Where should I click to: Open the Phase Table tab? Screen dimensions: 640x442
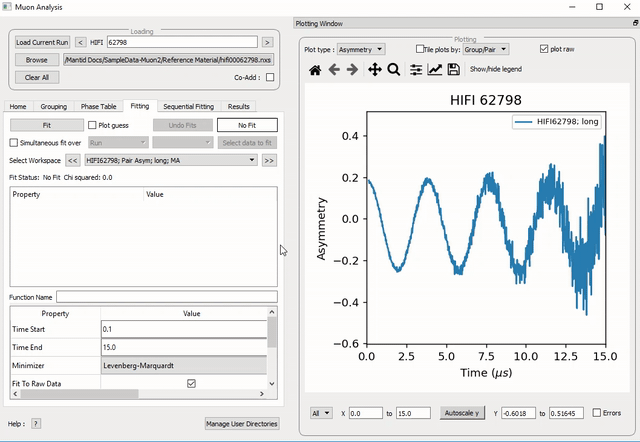pos(98,106)
